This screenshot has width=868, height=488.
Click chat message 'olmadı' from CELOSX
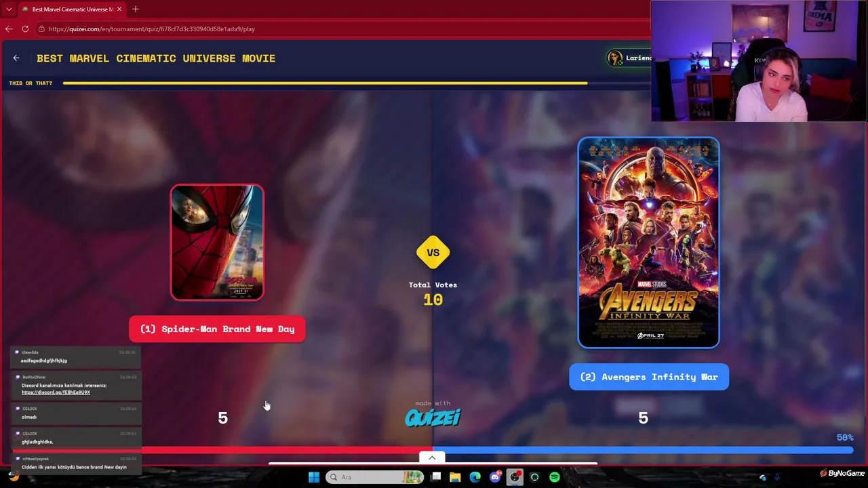[x=29, y=417]
